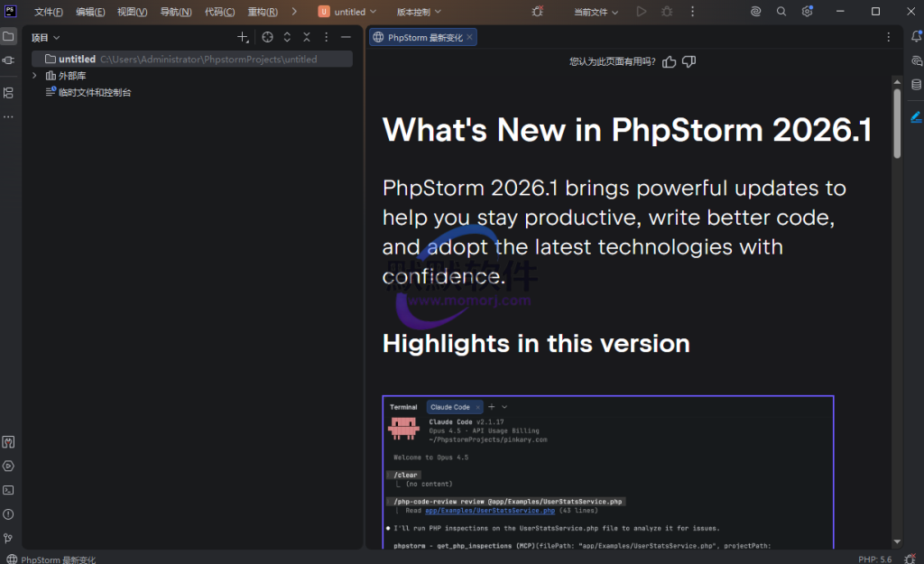Screen dimensions: 924x564
Task: Open the plug-shaped tool window in left sidebar
Action: click(x=8, y=60)
